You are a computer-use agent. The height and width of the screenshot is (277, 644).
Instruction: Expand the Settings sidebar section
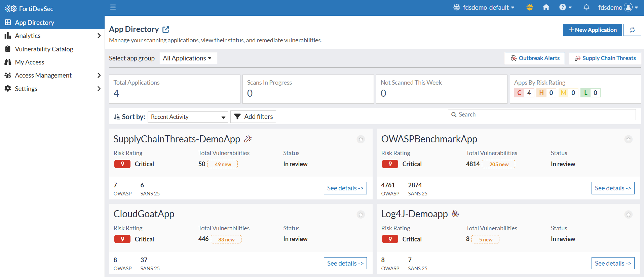pos(99,89)
